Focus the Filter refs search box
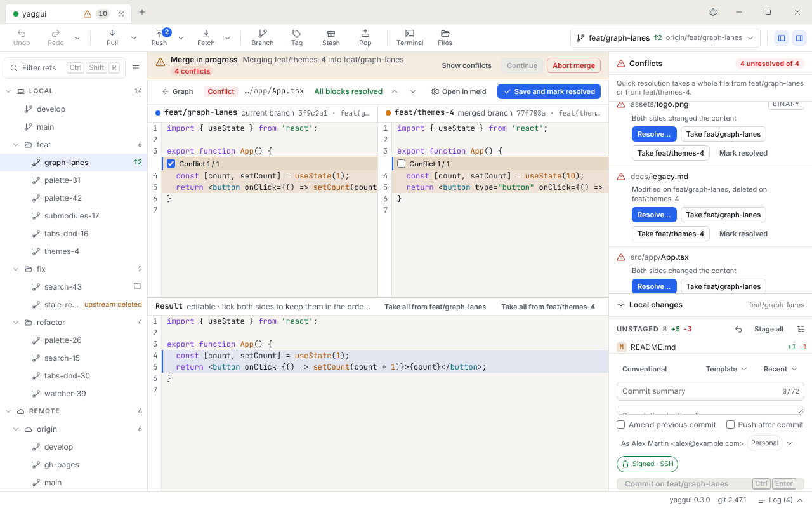This screenshot has height=508, width=812. [65, 68]
